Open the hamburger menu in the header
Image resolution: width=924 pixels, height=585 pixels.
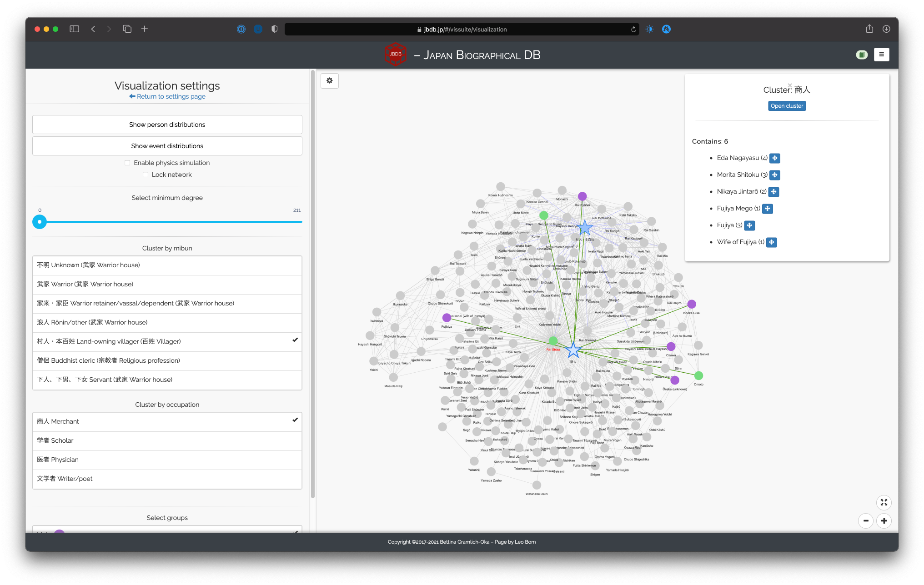coord(881,55)
